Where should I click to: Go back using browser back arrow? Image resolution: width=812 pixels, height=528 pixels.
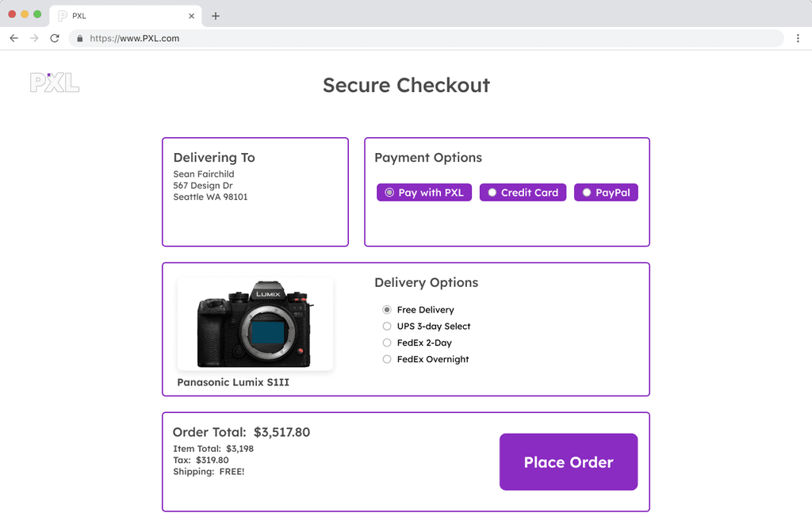coord(14,38)
